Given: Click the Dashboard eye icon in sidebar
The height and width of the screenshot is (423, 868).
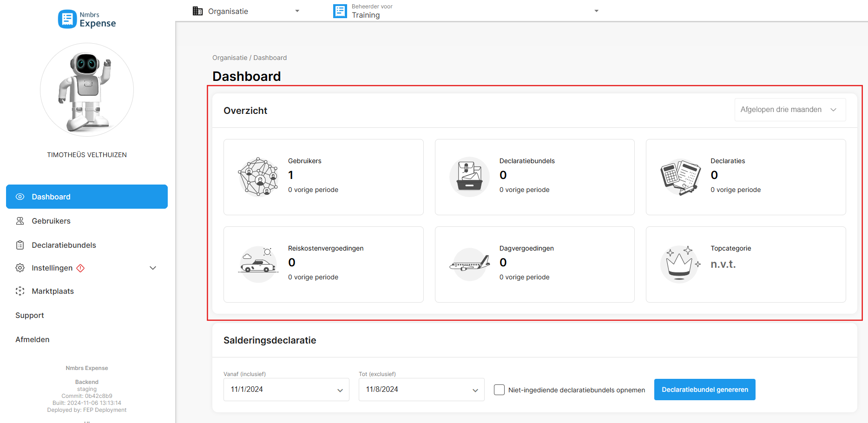Looking at the screenshot, I should 20,197.
